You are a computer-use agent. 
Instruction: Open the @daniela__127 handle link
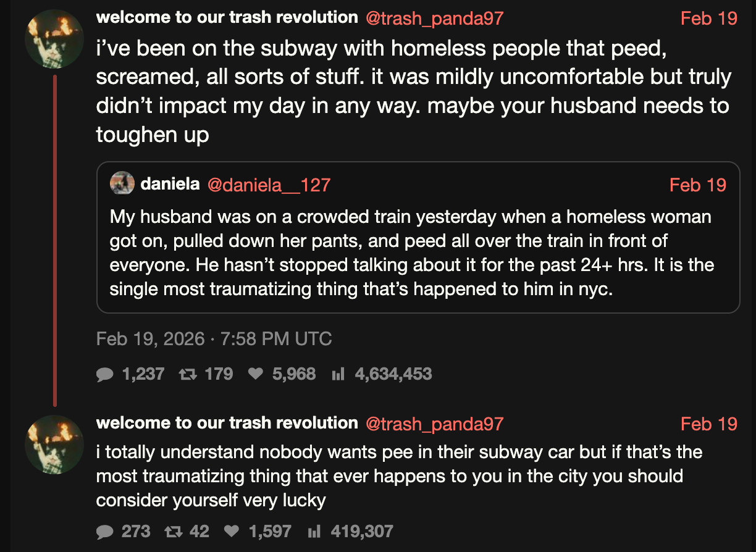click(x=269, y=185)
